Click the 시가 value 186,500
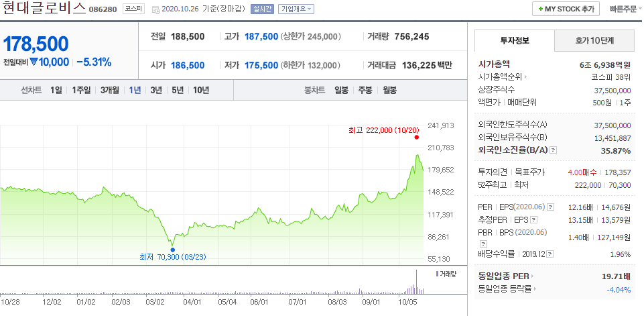 click(188, 66)
